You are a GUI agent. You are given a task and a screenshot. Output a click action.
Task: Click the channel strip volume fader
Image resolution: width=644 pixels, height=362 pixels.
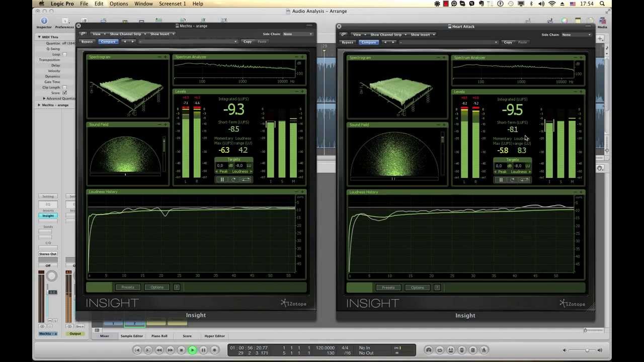point(52,292)
